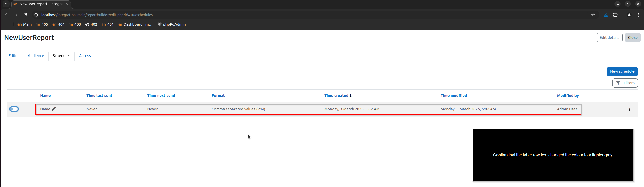Sort by Format column header
644x187 pixels.
[x=218, y=96]
